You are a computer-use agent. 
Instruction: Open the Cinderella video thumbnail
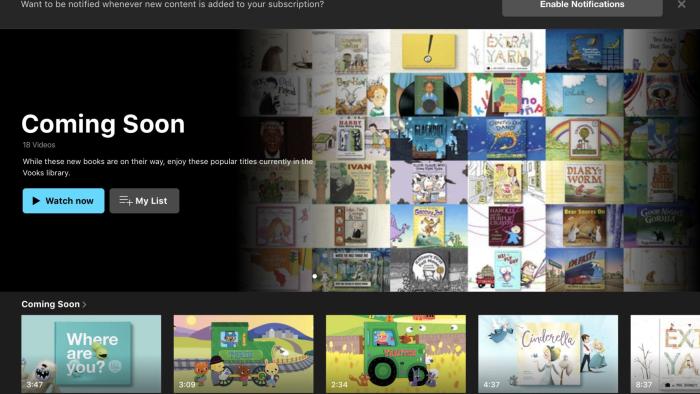pos(548,354)
